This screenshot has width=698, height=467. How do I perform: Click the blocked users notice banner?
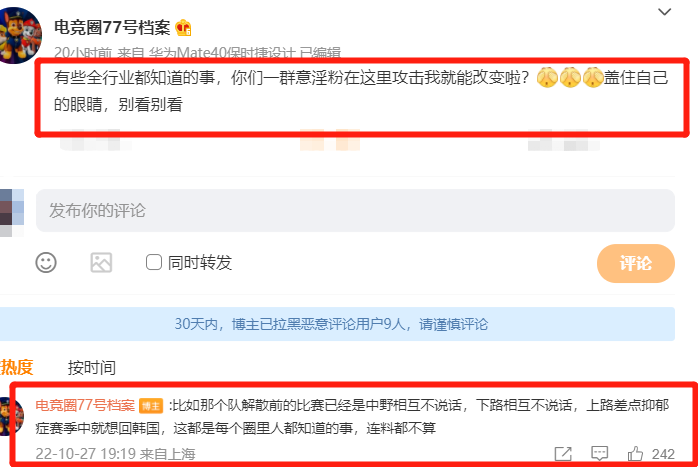click(x=337, y=324)
